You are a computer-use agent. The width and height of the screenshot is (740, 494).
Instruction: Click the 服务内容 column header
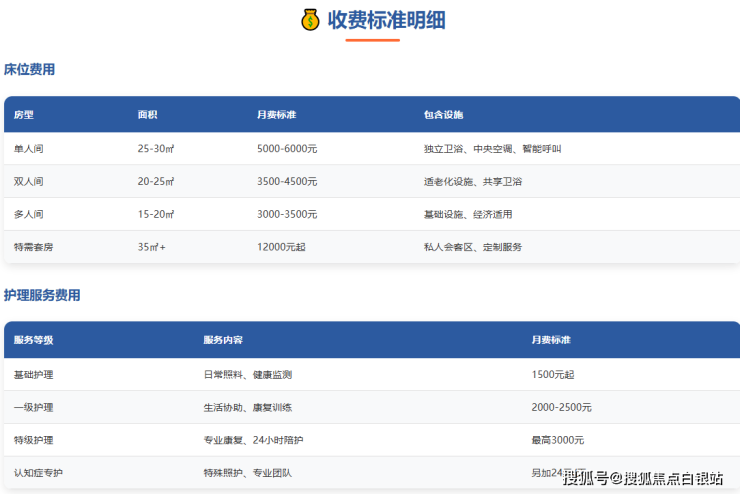[x=223, y=340]
